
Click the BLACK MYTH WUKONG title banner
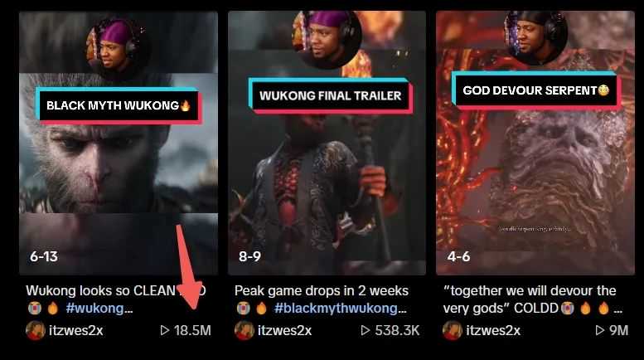click(119, 105)
